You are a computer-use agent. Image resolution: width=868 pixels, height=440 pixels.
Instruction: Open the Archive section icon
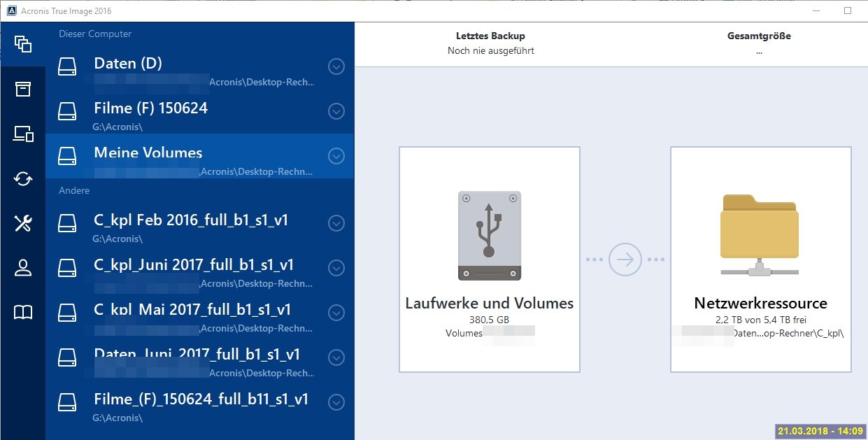(23, 89)
